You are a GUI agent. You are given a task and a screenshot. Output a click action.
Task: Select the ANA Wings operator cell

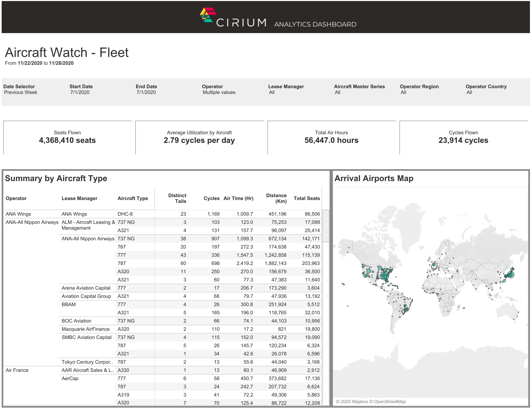(18, 214)
